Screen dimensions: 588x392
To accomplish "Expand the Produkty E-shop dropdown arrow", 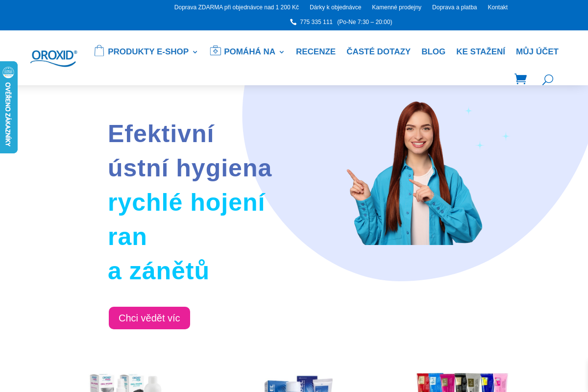I will (195, 52).
